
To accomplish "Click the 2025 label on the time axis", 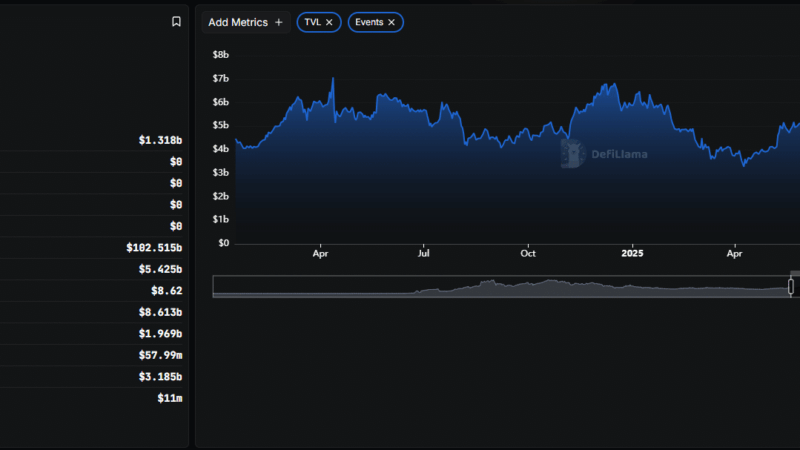I will (631, 254).
